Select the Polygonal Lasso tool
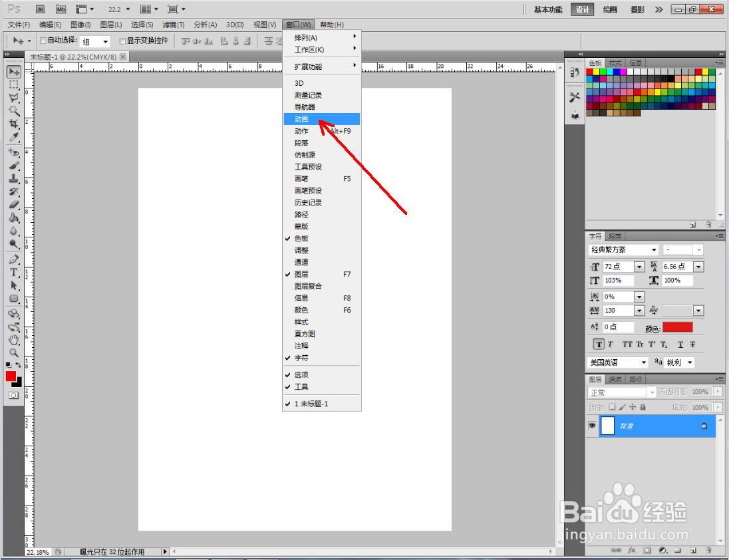Viewport: 729px width, 560px height. pyautogui.click(x=14, y=98)
